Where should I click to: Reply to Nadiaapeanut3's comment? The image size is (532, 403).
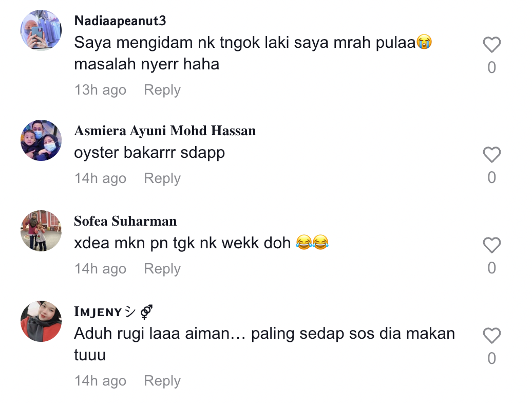pyautogui.click(x=162, y=90)
